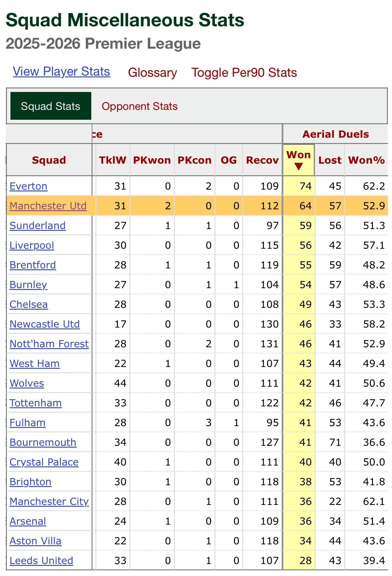The width and height of the screenshot is (392, 576).
Task: Select Manchester Utd's 112 recoveries cell
Action: tap(262, 206)
